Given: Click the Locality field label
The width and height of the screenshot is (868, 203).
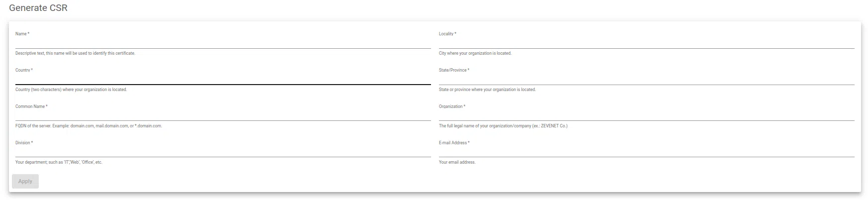Looking at the screenshot, I should click(x=447, y=34).
